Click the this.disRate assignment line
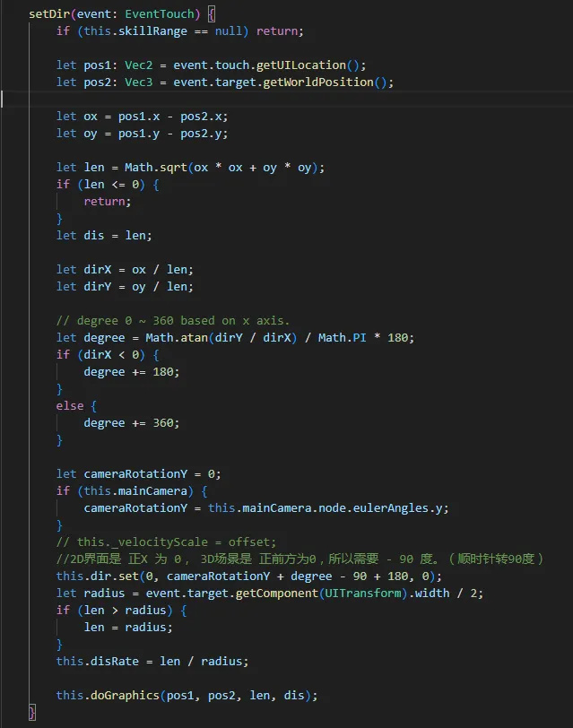This screenshot has width=573, height=728. tap(152, 661)
